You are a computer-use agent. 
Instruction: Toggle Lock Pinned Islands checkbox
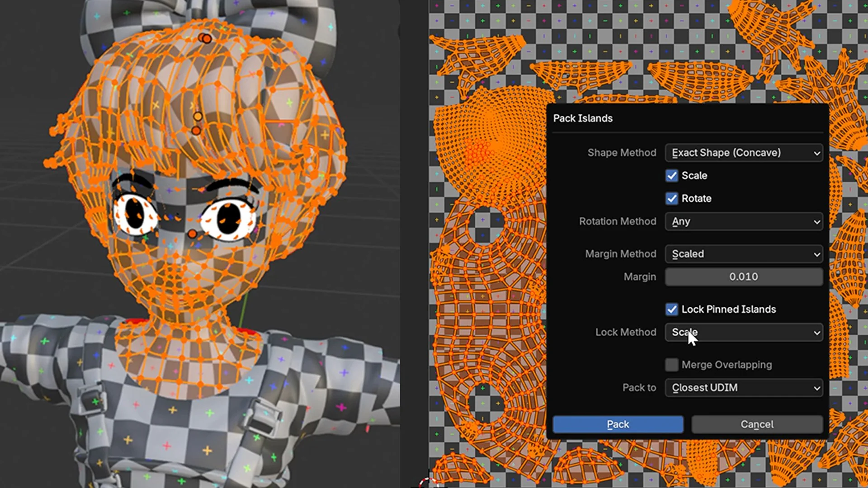click(x=672, y=310)
